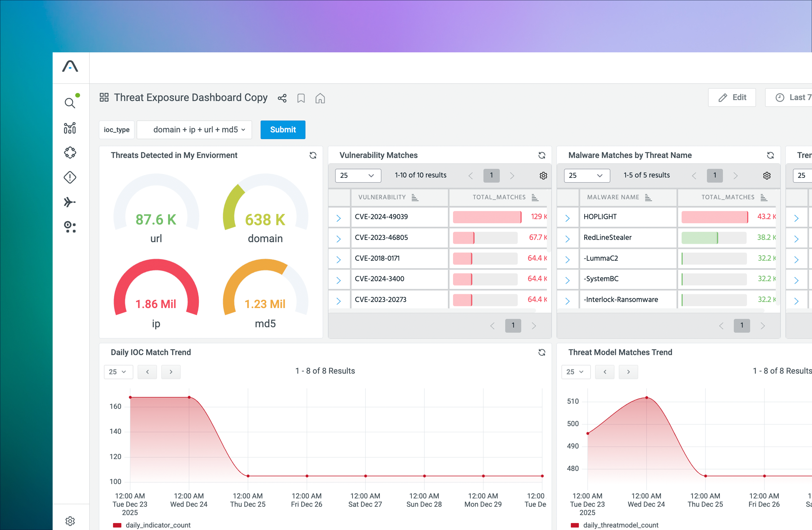Bookmark this dashboard

coord(300,98)
